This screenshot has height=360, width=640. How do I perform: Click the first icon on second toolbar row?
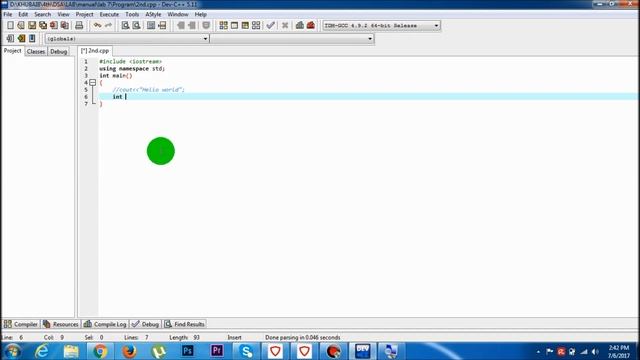(x=10, y=38)
